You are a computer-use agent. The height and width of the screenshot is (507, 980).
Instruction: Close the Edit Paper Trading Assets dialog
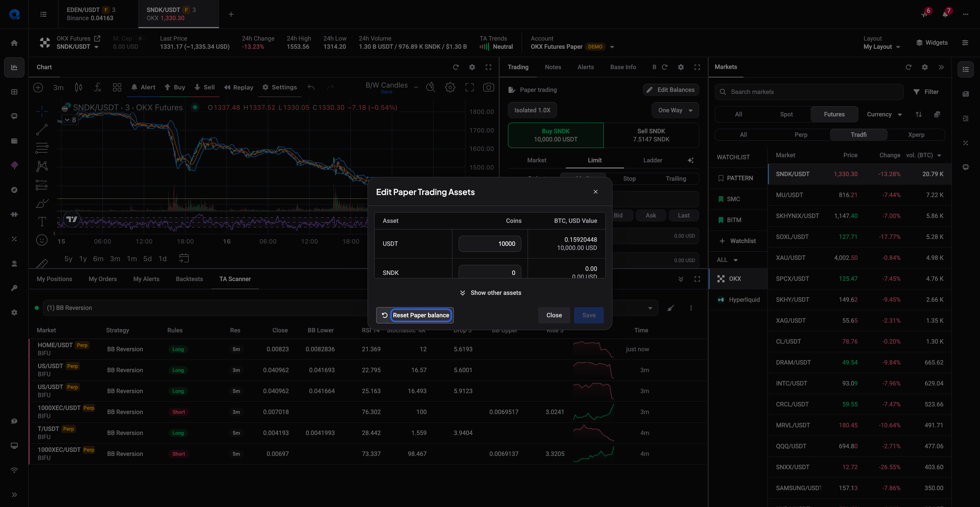[x=595, y=192]
